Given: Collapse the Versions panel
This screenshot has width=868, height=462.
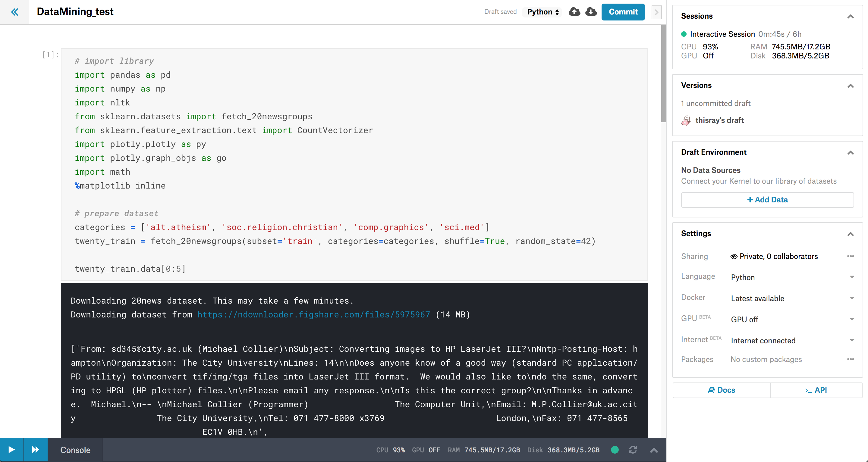Looking at the screenshot, I should coord(851,86).
